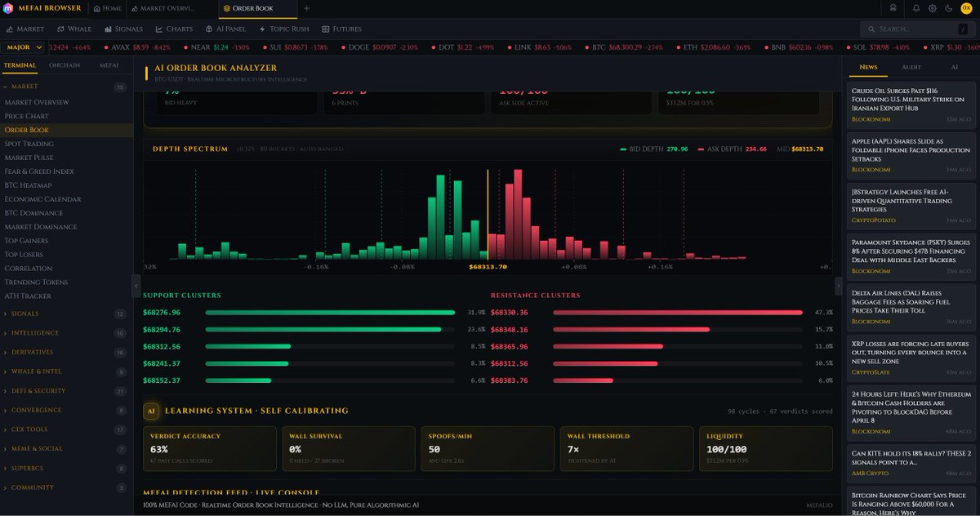Open the Delta Air Lines baggage fees article

(x=911, y=306)
